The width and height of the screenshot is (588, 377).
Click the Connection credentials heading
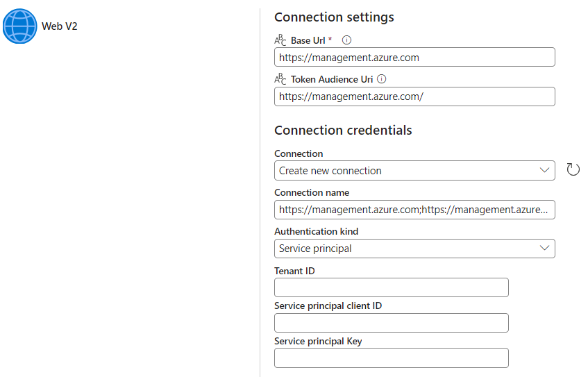pyautogui.click(x=343, y=131)
